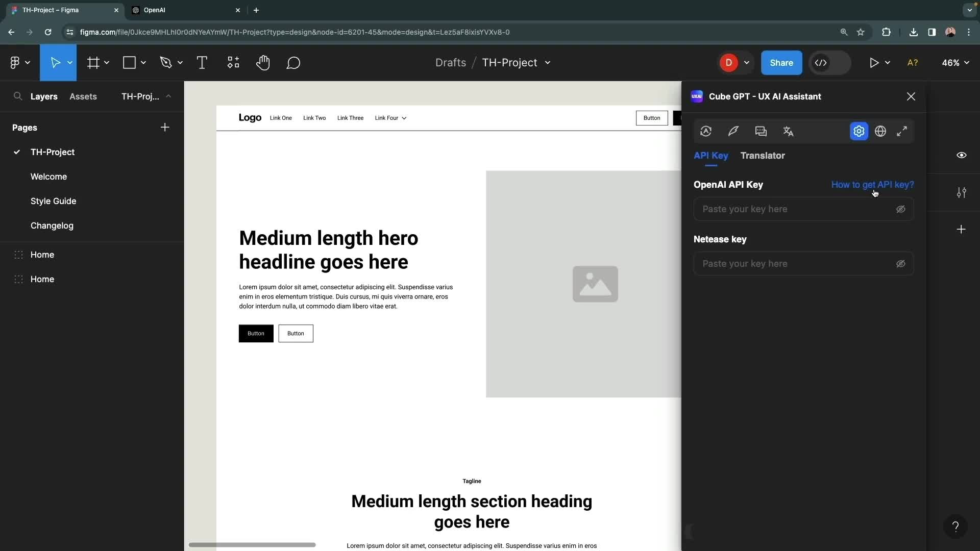Image resolution: width=980 pixels, height=551 pixels.
Task: Open the translate icon in Cube GPT panel
Action: [x=788, y=131]
